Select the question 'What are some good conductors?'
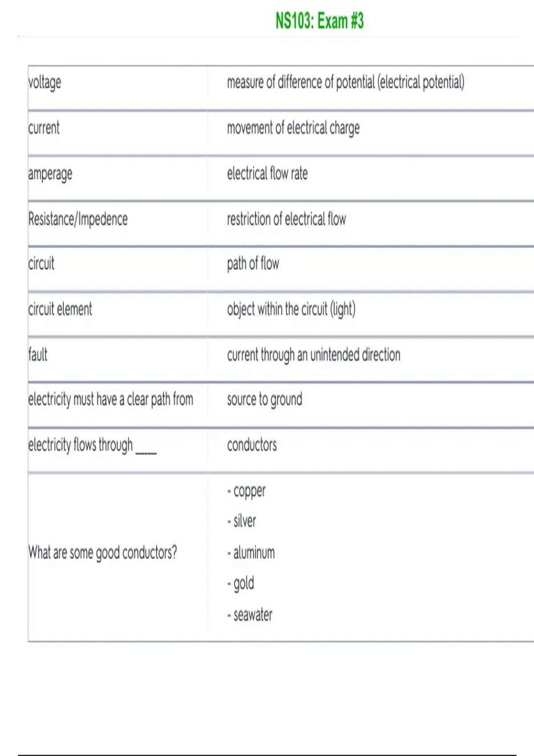The height and width of the screenshot is (756, 534). coord(102,553)
